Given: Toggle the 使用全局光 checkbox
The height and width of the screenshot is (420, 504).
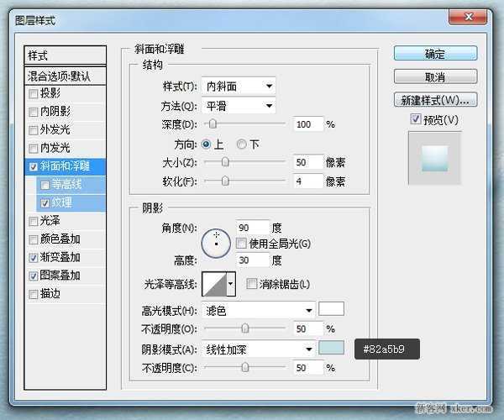Looking at the screenshot, I should [x=242, y=244].
